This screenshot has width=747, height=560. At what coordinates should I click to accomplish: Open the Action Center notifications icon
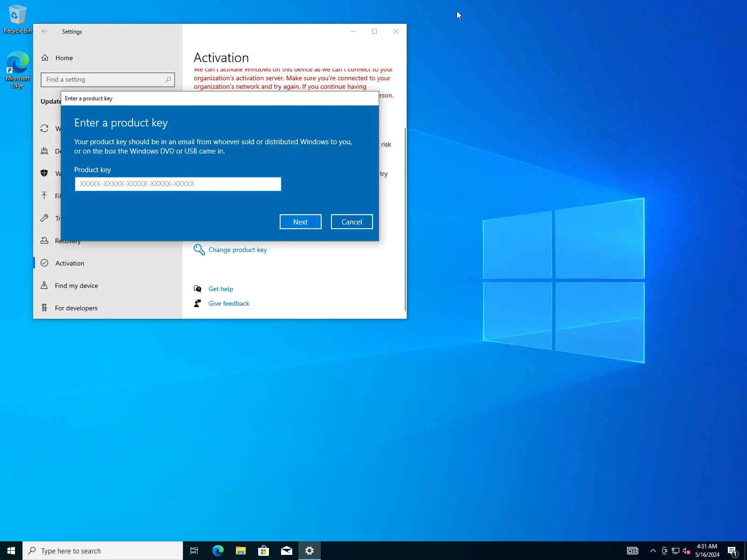pos(733,551)
